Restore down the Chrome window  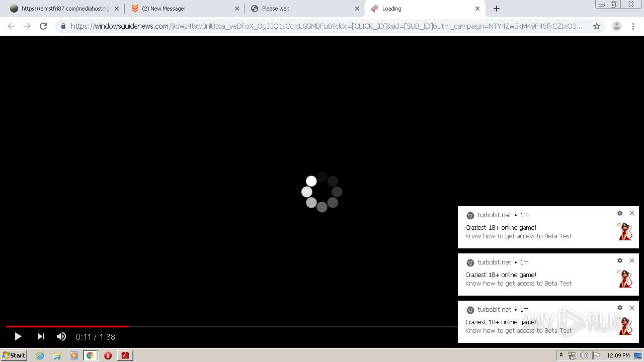[x=614, y=4]
